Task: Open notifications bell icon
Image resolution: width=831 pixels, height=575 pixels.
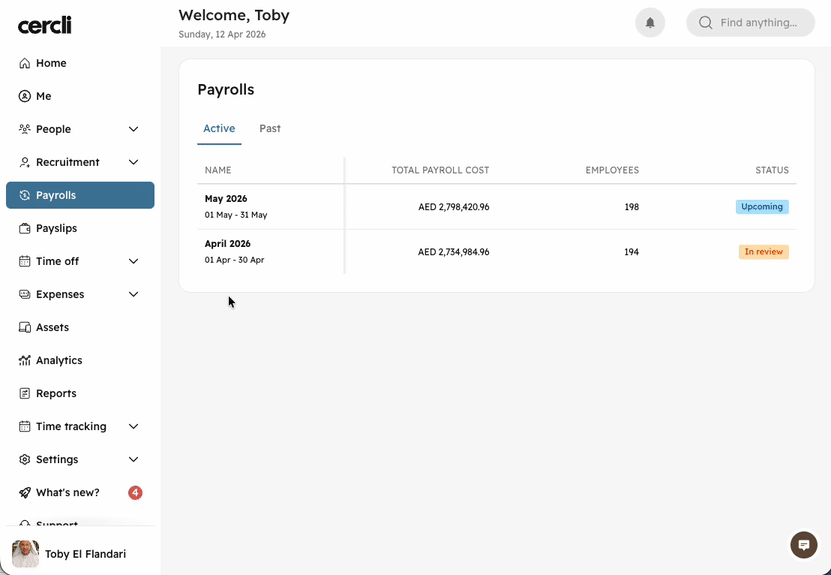Action: [x=650, y=23]
